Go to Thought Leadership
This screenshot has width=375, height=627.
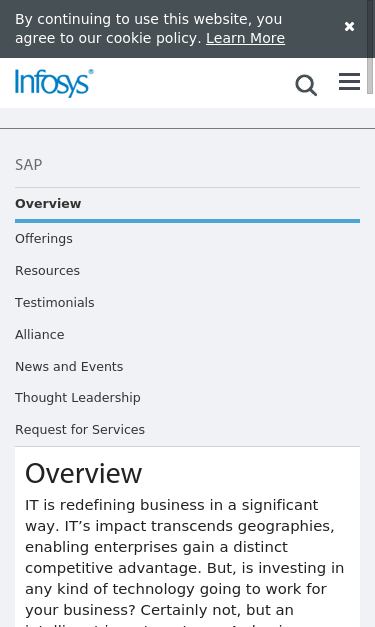click(x=78, y=398)
